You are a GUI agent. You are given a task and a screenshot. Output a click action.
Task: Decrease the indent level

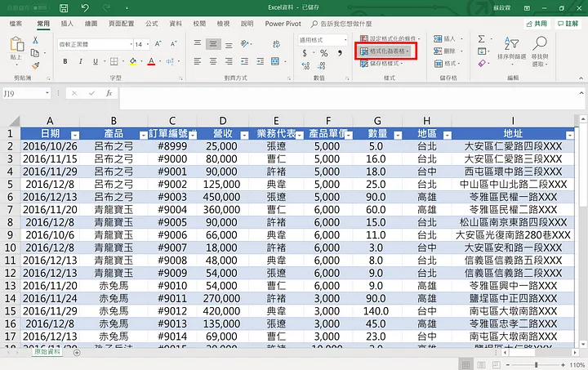click(x=244, y=61)
